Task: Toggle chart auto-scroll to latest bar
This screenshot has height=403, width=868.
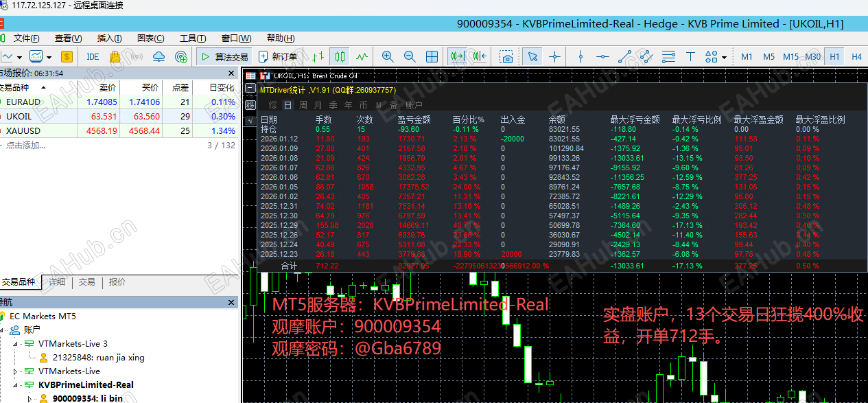Action: pos(456,56)
